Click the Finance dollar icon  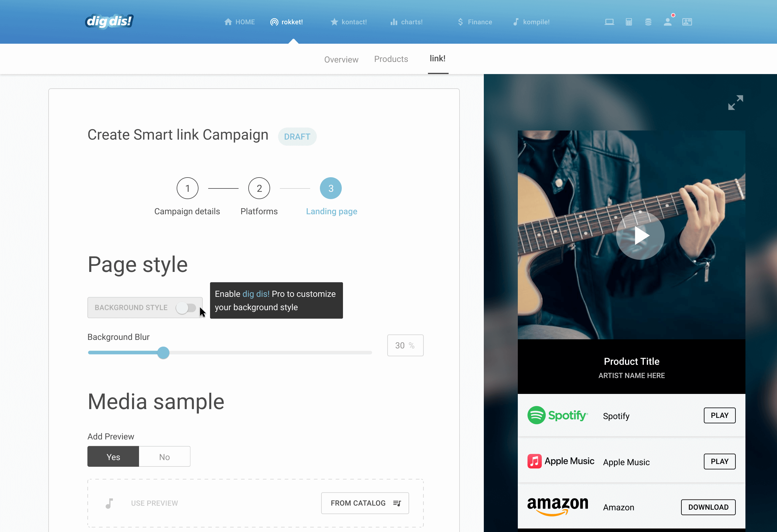click(460, 22)
